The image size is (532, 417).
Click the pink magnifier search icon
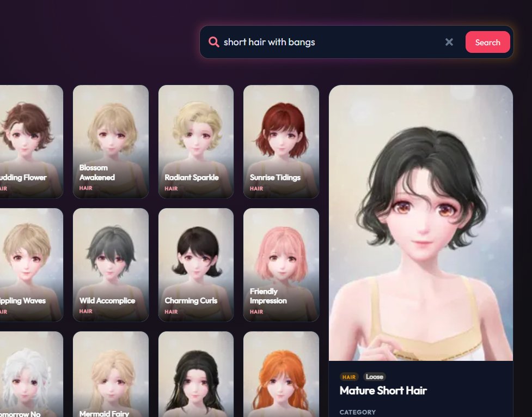(214, 42)
